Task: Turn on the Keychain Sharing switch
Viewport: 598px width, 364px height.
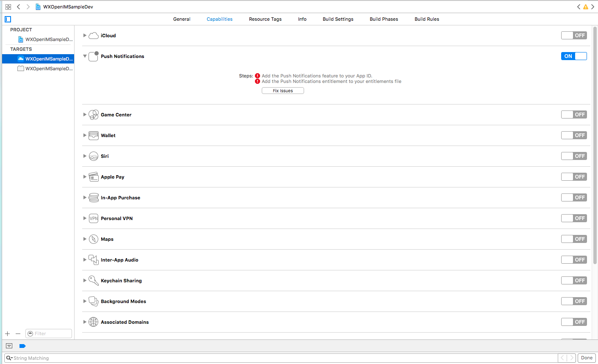Action: tap(574, 281)
